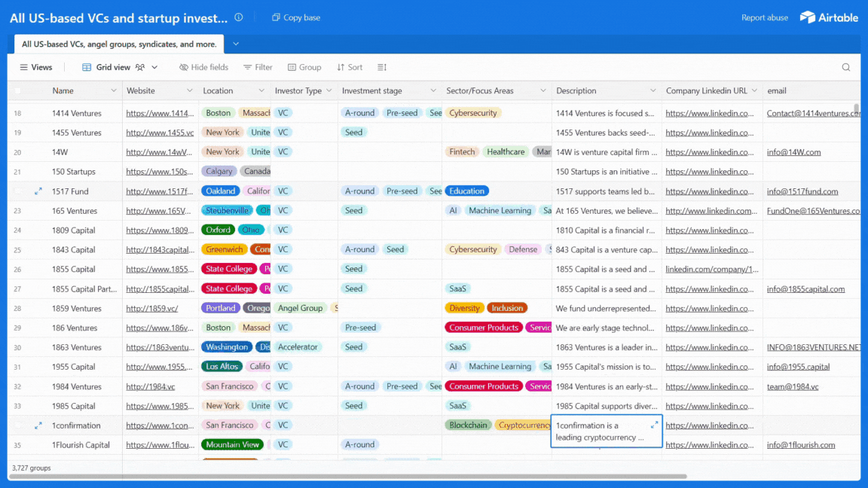868x488 pixels.
Task: Click the '165 Ventures' name cell
Action: tap(74, 211)
